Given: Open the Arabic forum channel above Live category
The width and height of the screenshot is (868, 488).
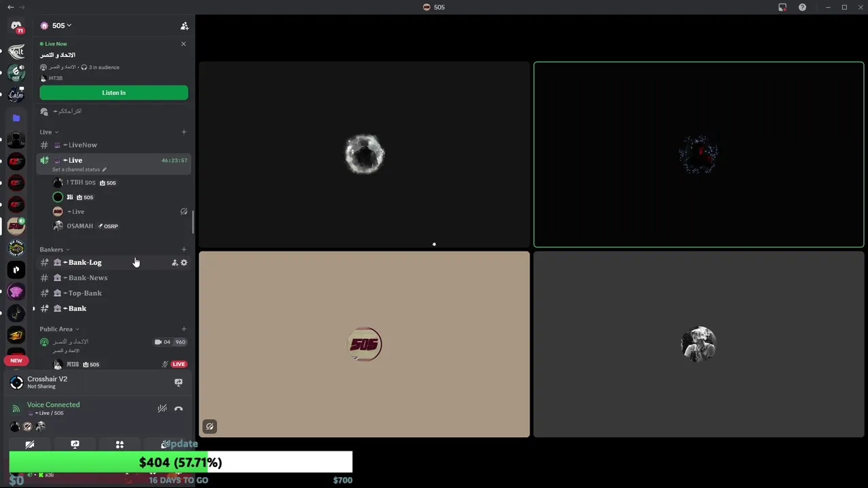Looking at the screenshot, I should [x=114, y=111].
